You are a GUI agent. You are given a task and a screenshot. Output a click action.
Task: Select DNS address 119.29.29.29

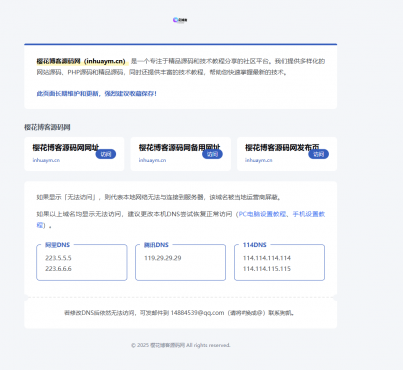tap(163, 258)
